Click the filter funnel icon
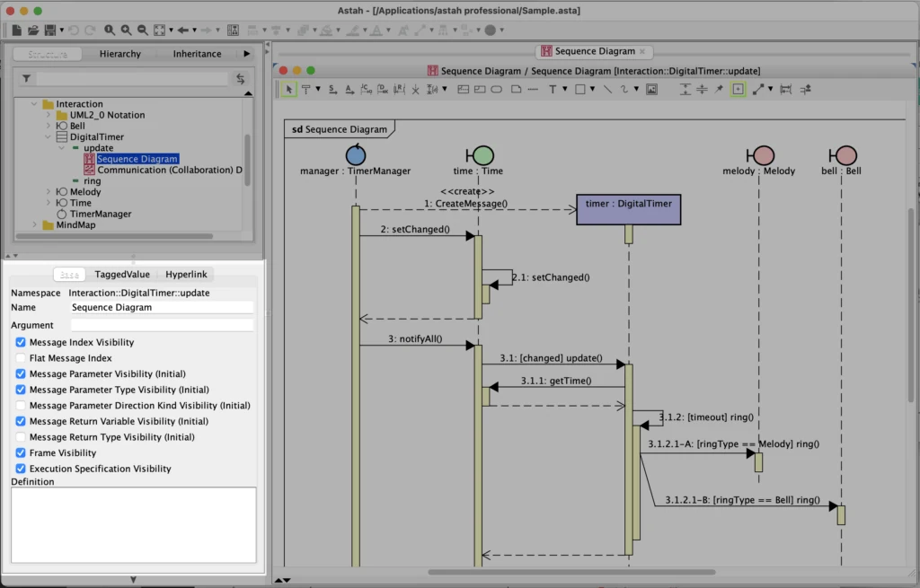Screen dimensions: 920x588 click(x=26, y=78)
